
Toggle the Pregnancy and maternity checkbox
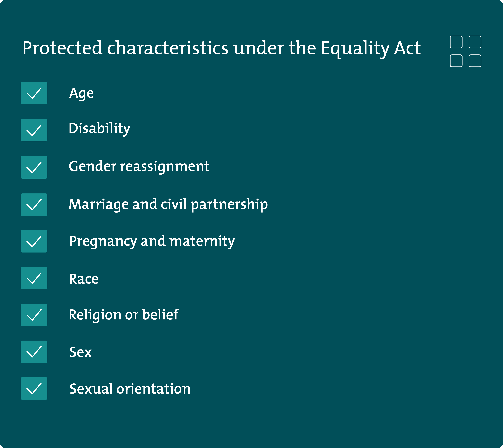point(34,241)
